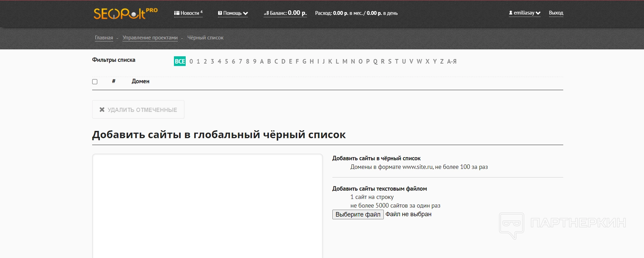This screenshot has width=644, height=258.
Task: Filter domains by letter W
Action: pos(419,61)
